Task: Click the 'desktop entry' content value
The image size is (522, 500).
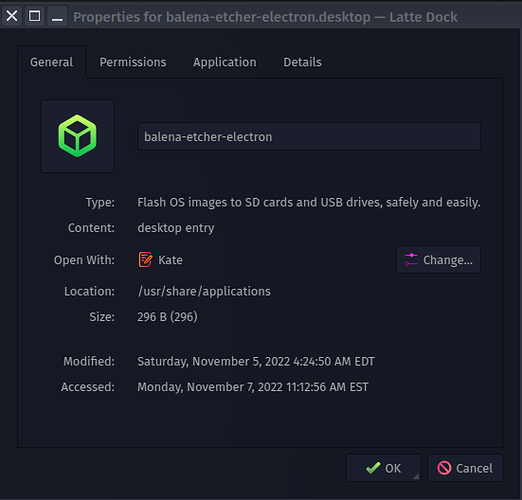Action: [176, 228]
